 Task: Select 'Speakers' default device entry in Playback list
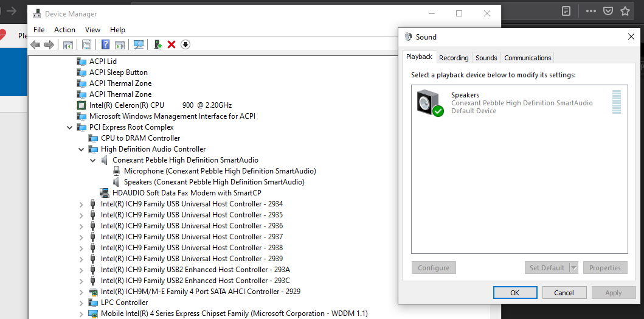(519, 102)
